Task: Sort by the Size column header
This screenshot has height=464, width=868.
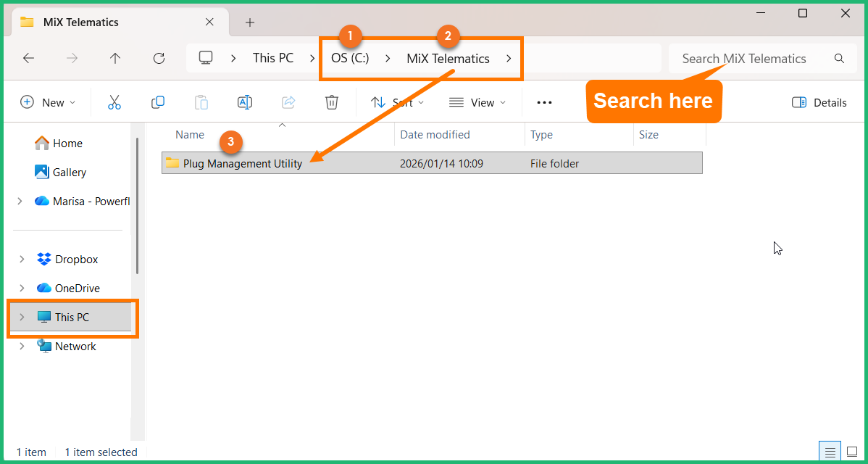Action: (648, 135)
